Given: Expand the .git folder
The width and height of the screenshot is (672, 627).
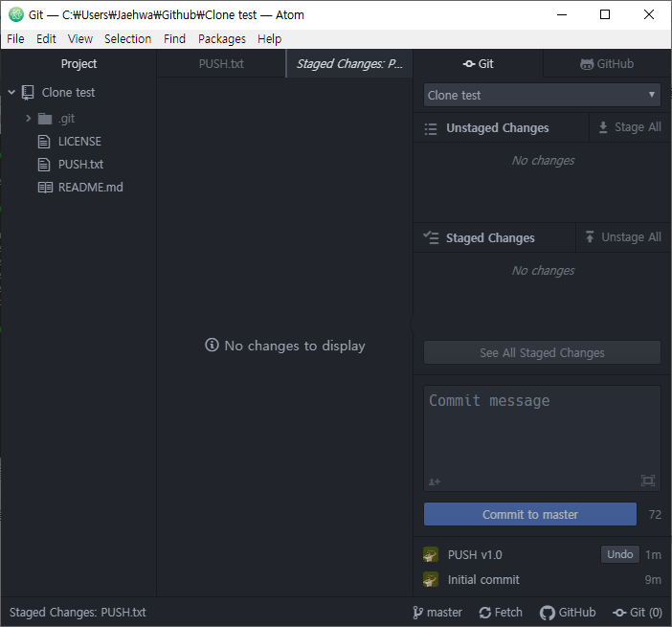Looking at the screenshot, I should coord(29,119).
